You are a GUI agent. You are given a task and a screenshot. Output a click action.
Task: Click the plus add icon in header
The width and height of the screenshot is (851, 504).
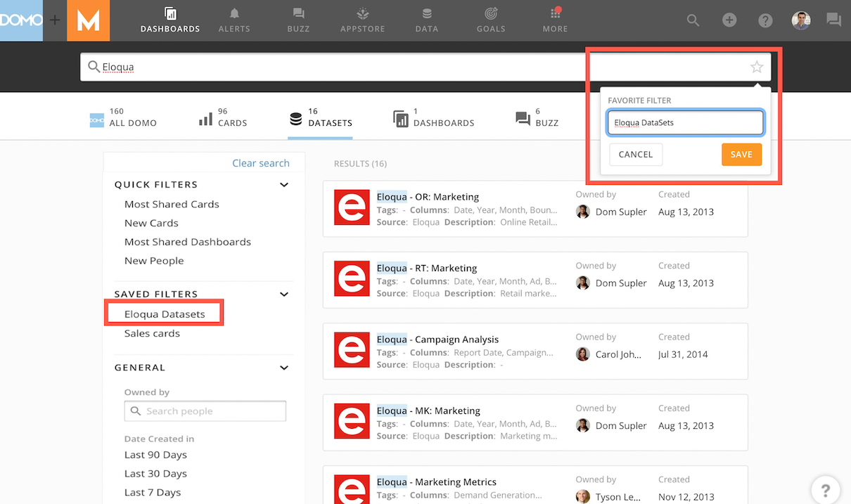point(729,20)
